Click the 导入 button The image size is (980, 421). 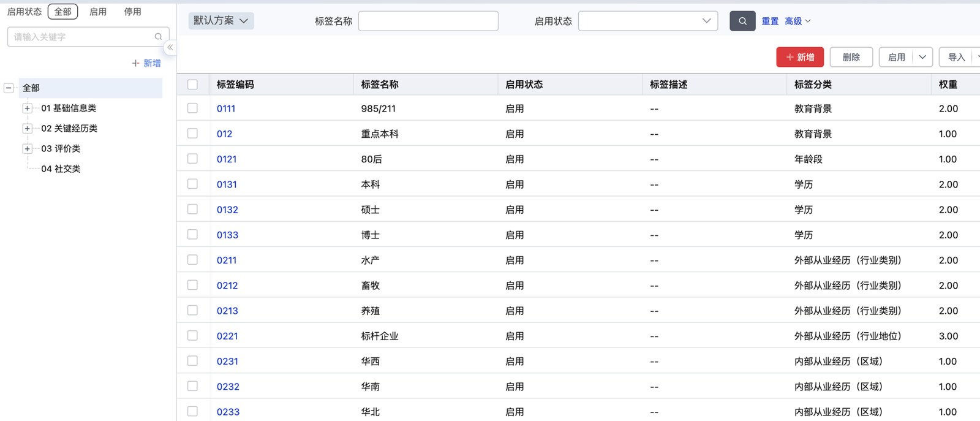coord(956,57)
